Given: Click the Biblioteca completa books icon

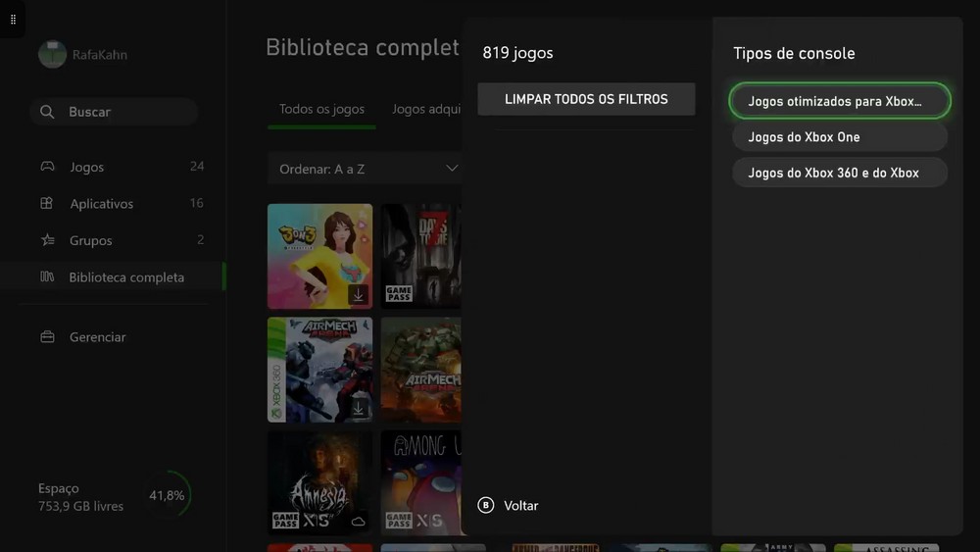Looking at the screenshot, I should click(x=47, y=277).
